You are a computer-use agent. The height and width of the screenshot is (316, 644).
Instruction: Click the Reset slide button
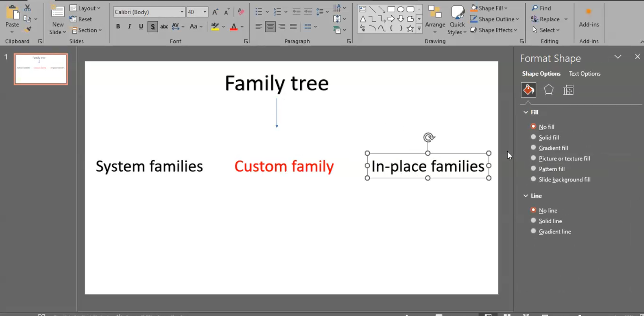tap(80, 19)
